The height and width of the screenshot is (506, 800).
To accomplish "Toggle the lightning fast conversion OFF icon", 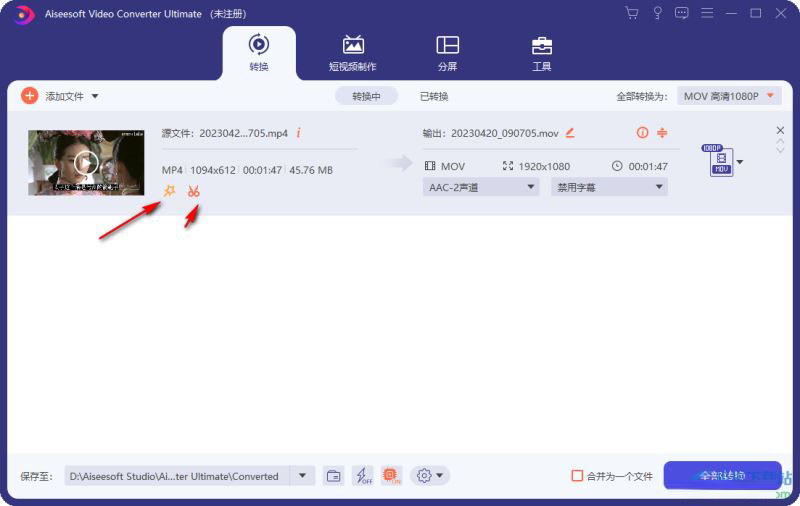I will coord(363,476).
